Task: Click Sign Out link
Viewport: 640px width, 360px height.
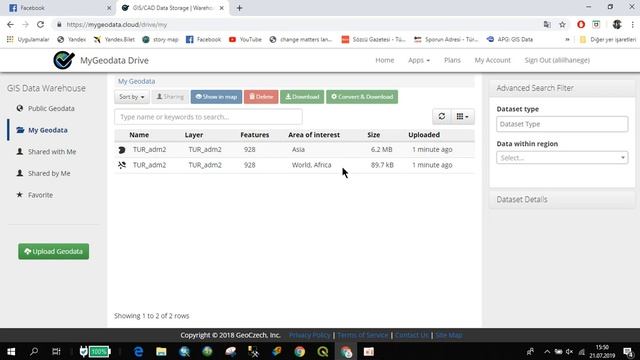Action: (x=557, y=60)
